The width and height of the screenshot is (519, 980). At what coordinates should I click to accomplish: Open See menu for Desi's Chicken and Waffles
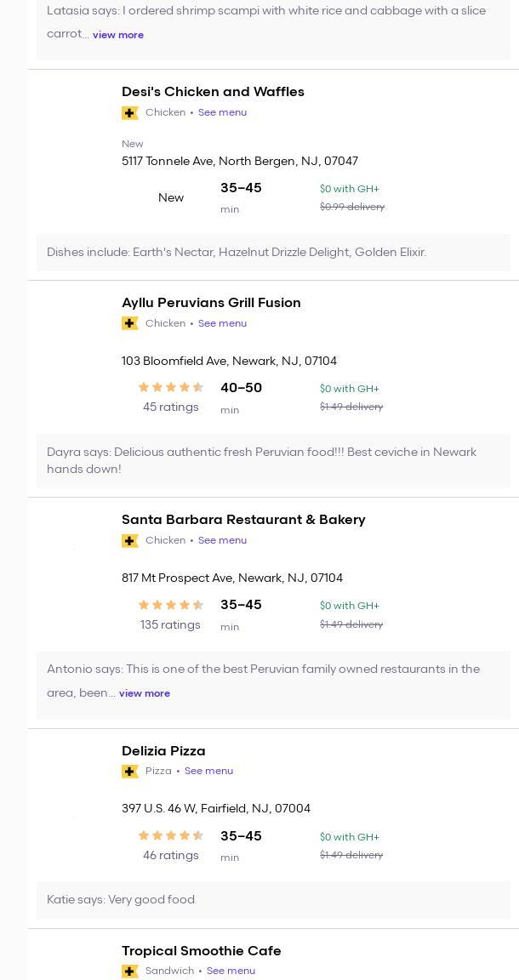pos(222,112)
